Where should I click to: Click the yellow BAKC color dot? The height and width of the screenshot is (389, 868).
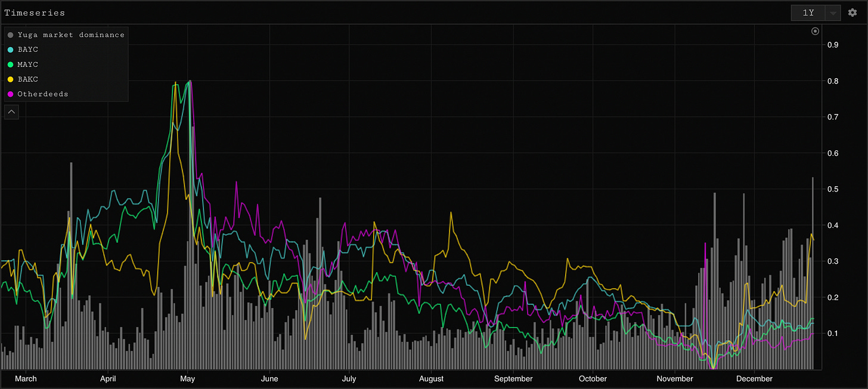11,80
